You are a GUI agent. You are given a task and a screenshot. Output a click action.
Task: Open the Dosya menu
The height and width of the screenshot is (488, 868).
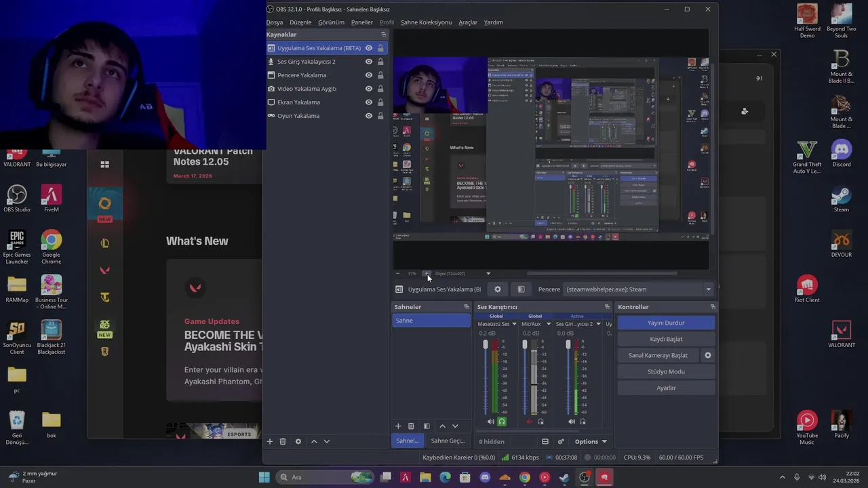(275, 22)
